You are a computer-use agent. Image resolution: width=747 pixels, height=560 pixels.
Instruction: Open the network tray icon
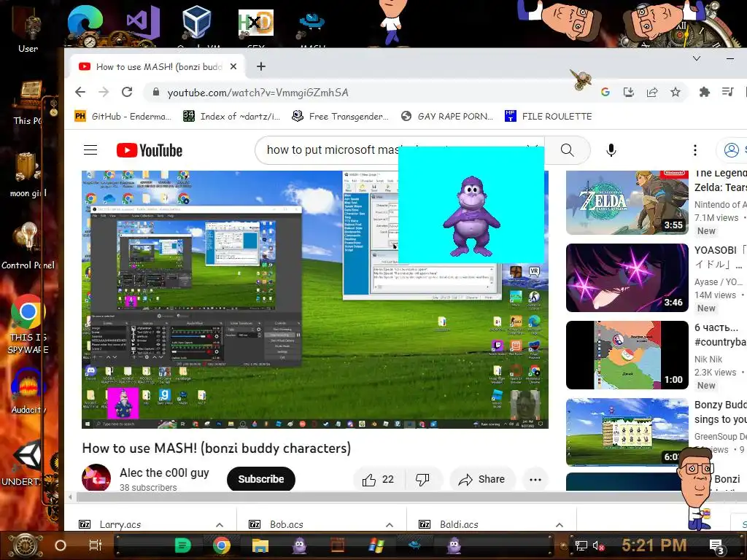coord(581,545)
